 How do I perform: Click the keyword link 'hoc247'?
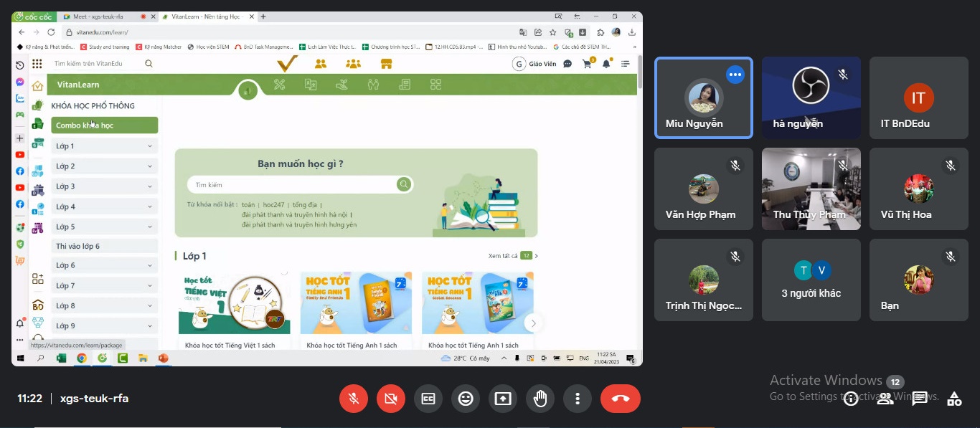(x=273, y=205)
